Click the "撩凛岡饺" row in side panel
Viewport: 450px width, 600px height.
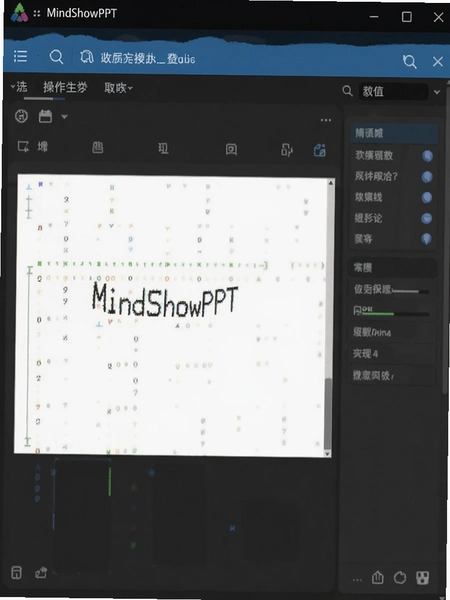[392, 376]
